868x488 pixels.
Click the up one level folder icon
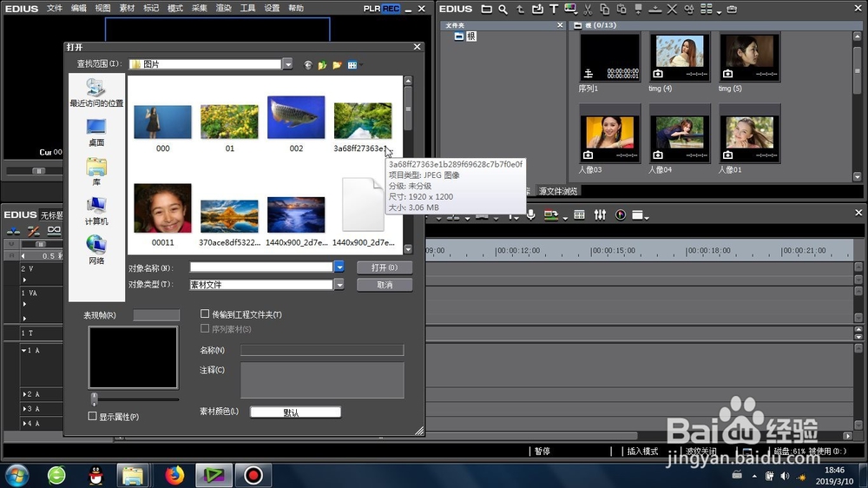point(323,65)
